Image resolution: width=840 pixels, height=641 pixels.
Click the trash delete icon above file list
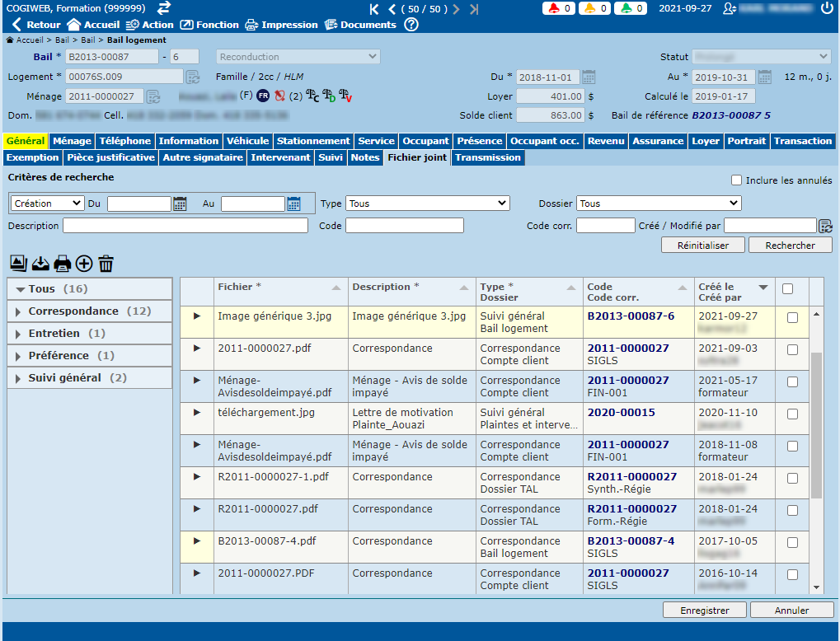pos(106,264)
